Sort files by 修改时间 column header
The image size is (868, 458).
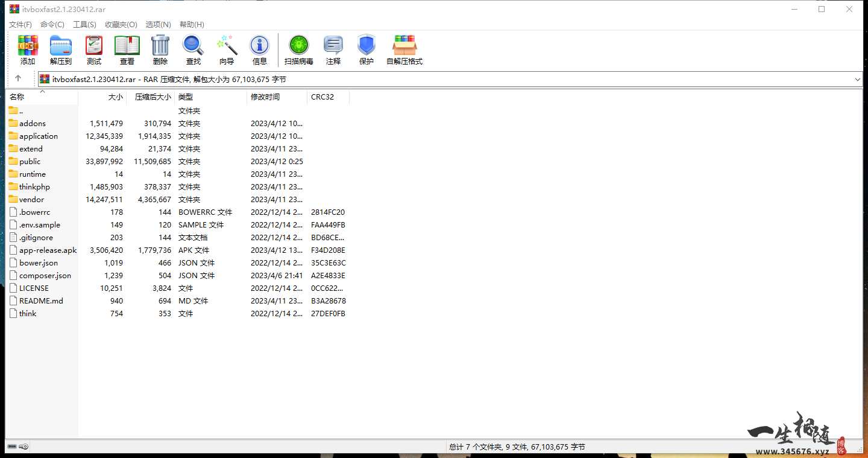tap(265, 97)
